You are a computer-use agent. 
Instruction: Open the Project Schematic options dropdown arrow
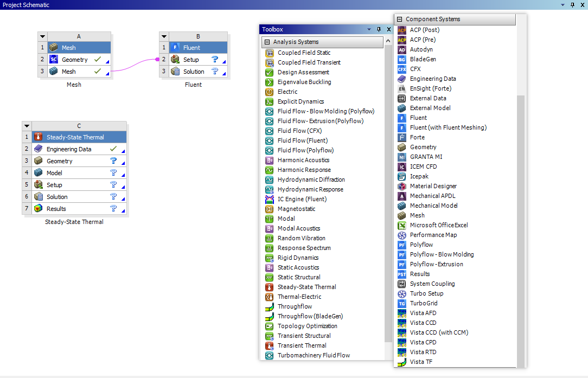click(x=563, y=5)
